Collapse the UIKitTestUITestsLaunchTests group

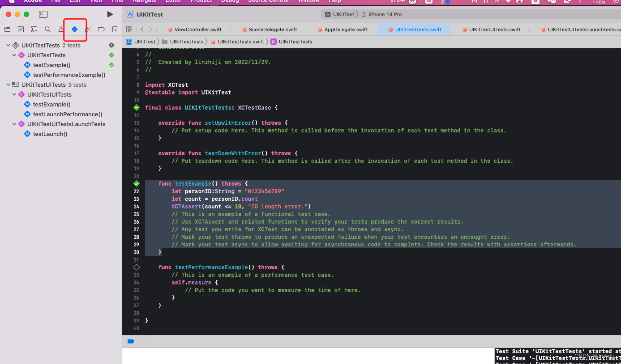pos(14,124)
